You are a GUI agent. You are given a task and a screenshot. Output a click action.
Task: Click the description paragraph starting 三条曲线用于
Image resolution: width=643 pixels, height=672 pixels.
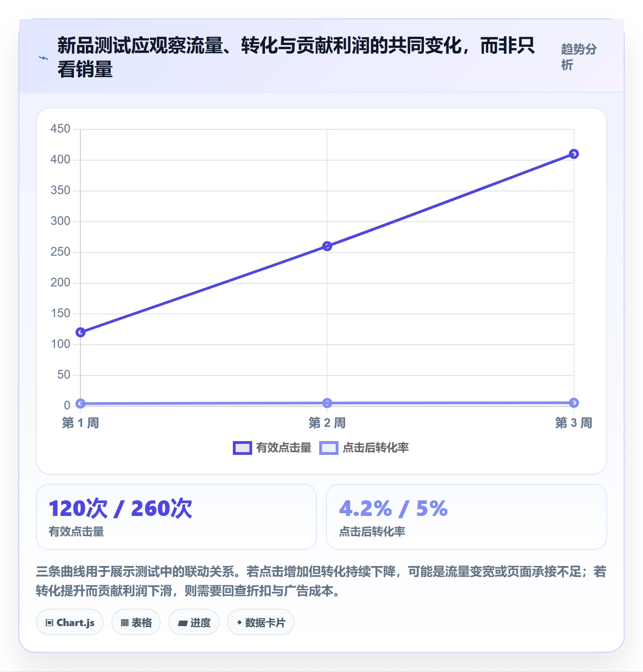[321, 581]
